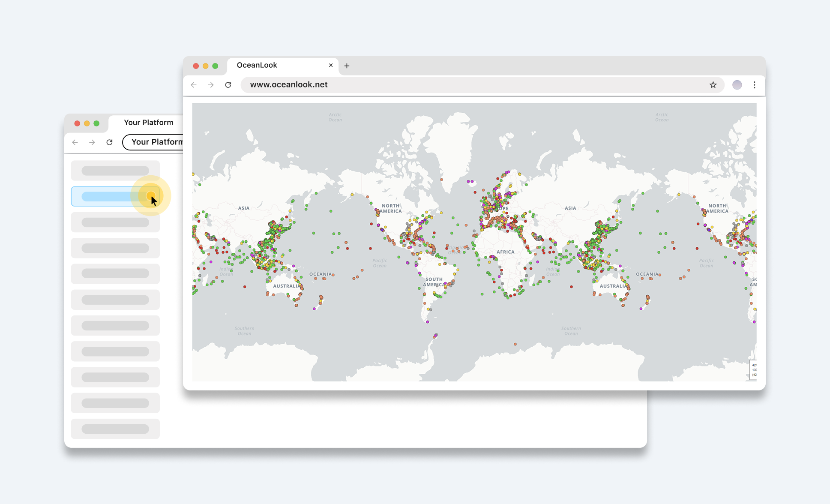Reload the OceanLook page

tap(228, 85)
